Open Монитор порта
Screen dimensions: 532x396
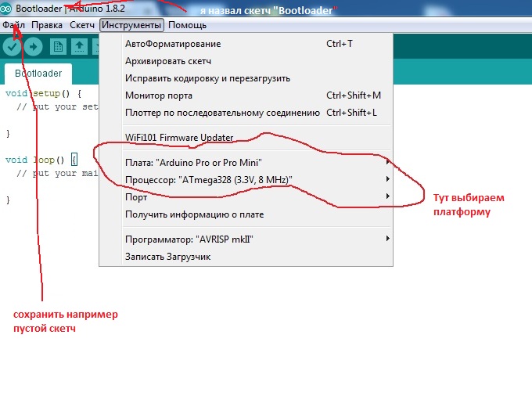(246, 95)
